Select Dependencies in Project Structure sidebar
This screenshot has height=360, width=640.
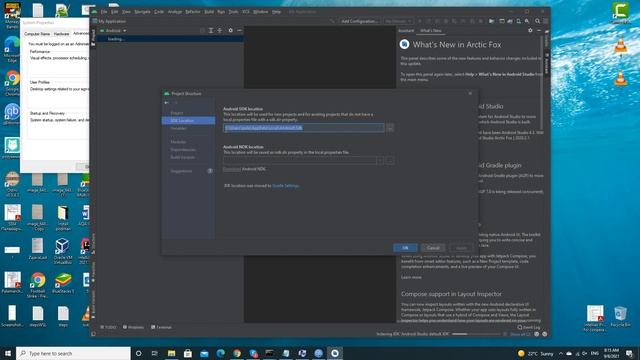182,150
